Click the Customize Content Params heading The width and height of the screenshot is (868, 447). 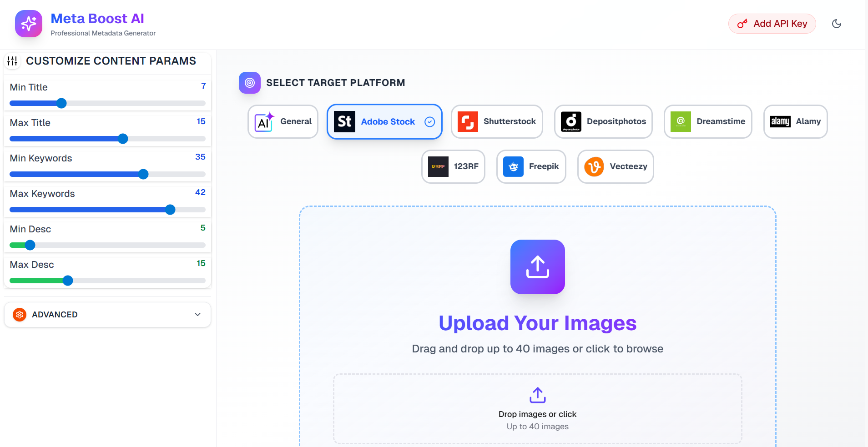[111, 61]
